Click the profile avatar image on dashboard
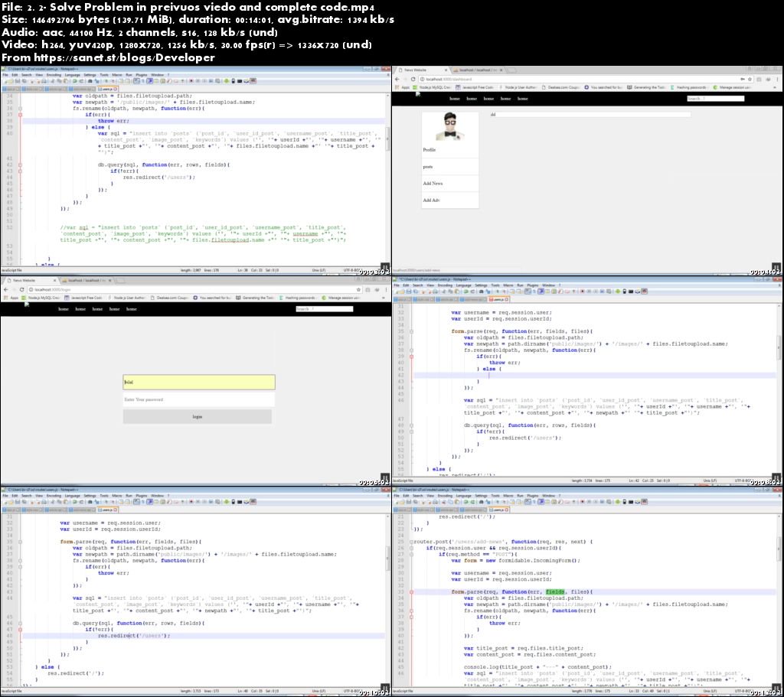Image resolution: width=784 pixels, height=697 pixels. pyautogui.click(x=450, y=126)
